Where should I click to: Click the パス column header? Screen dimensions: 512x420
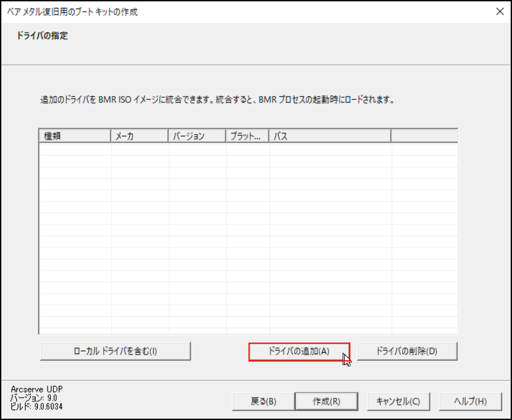click(x=330, y=136)
